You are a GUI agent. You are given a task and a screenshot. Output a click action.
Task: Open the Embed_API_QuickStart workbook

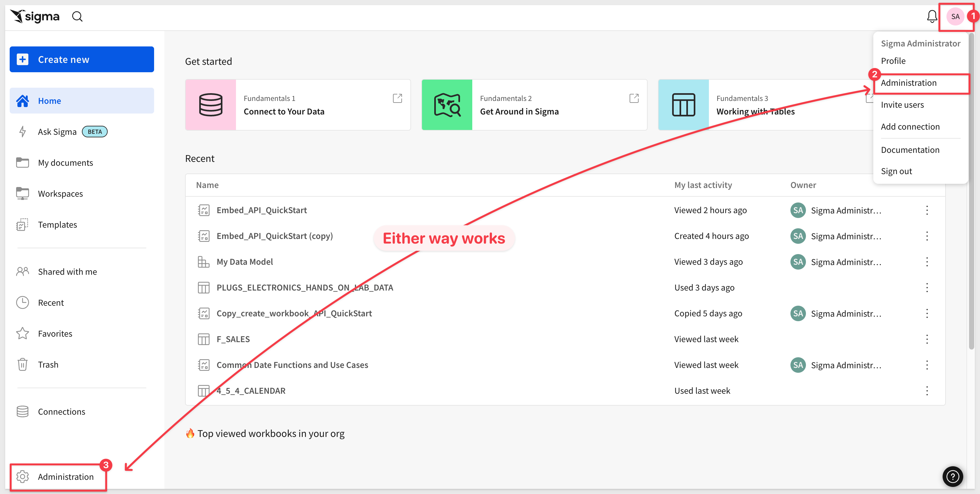pyautogui.click(x=261, y=210)
